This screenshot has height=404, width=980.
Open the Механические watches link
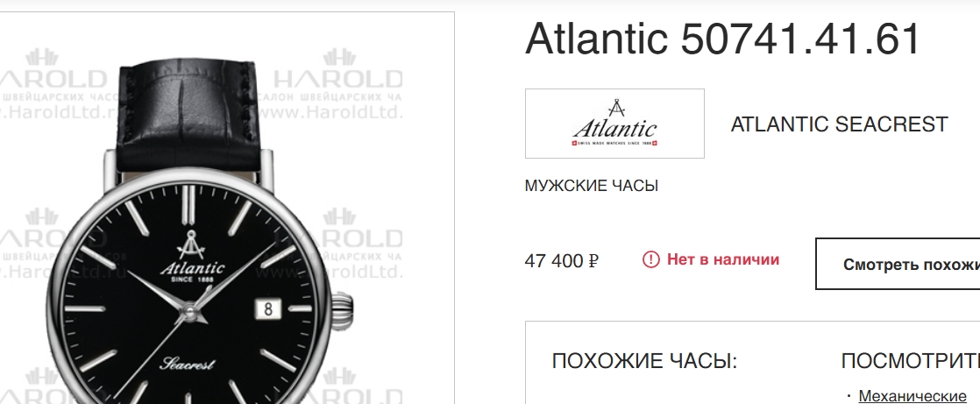pos(912,396)
